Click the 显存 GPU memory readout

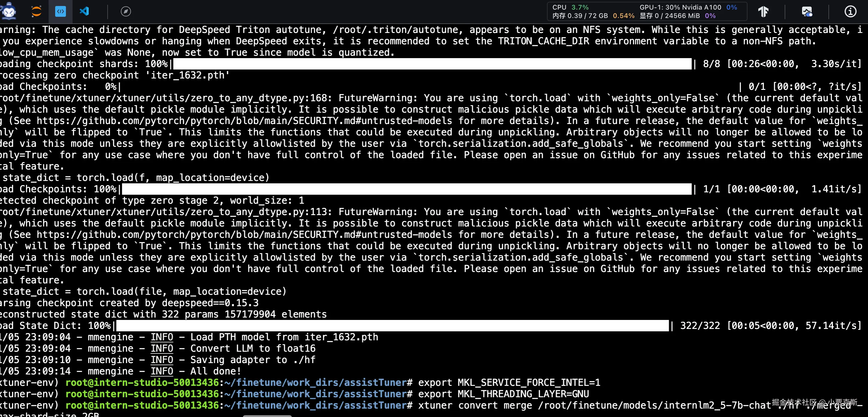tap(677, 16)
